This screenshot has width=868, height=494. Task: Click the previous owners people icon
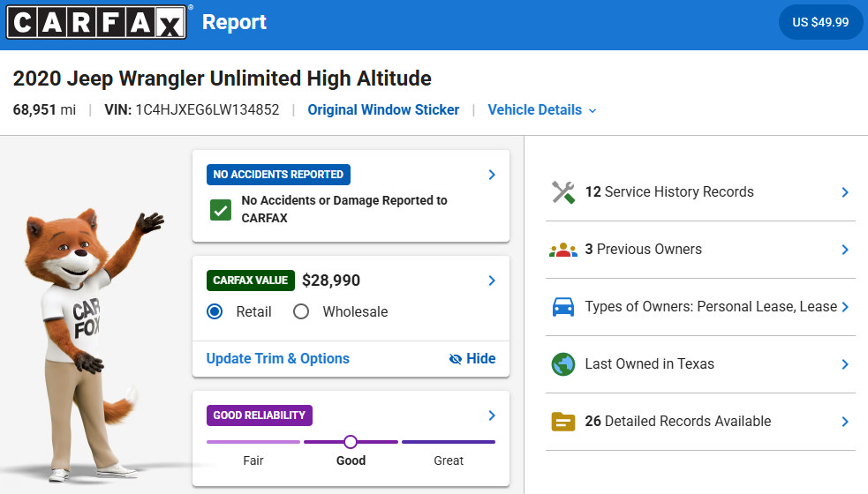(x=563, y=250)
